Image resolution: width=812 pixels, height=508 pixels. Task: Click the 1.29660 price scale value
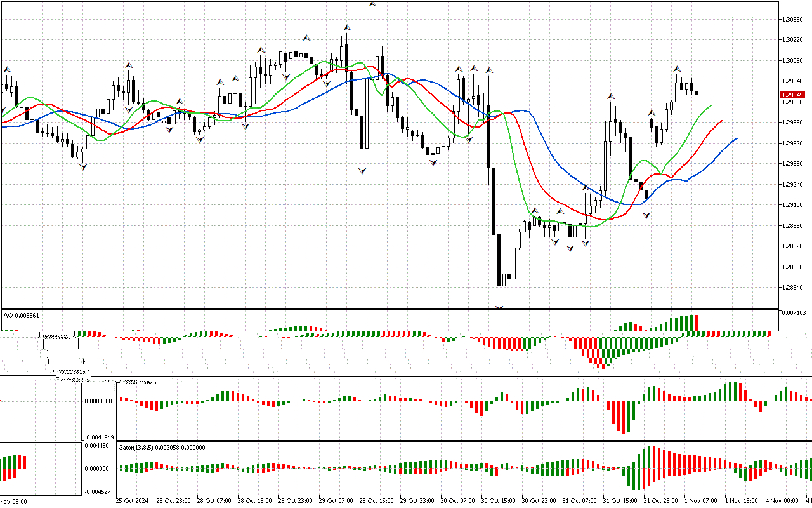point(794,123)
